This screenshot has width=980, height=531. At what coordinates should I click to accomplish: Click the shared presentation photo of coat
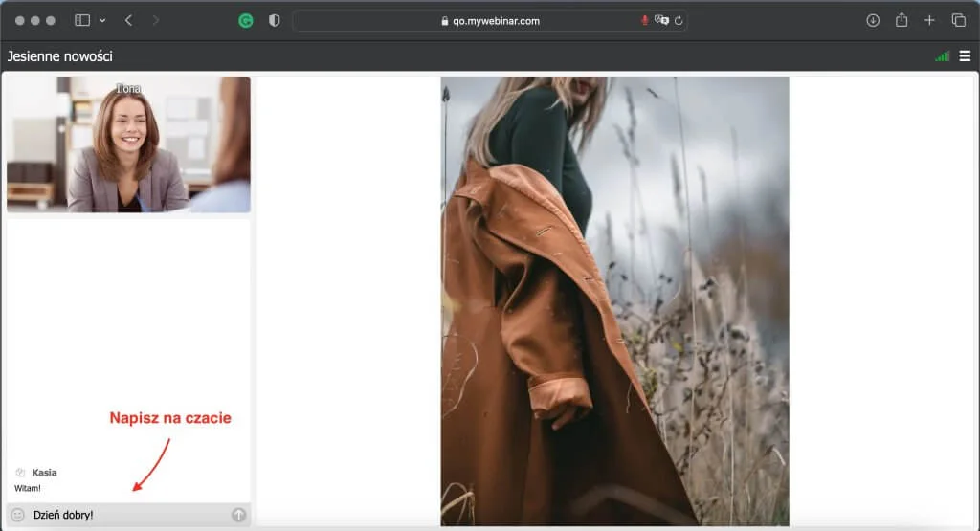(x=615, y=301)
